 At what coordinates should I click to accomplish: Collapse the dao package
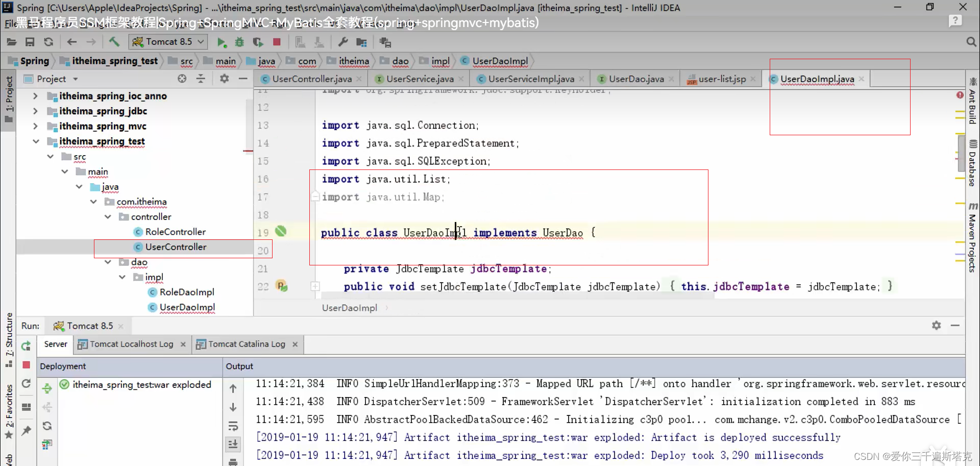108,262
